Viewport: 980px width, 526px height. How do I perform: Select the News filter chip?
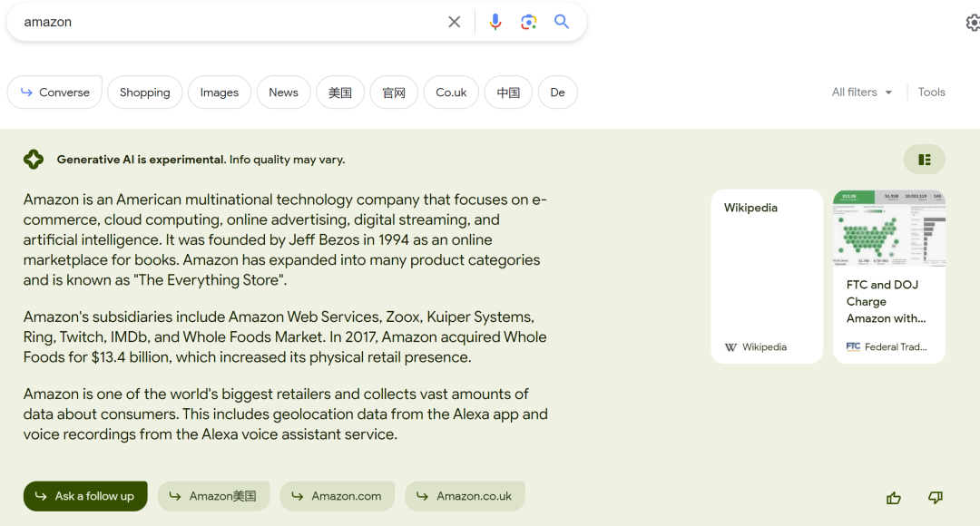[283, 93]
